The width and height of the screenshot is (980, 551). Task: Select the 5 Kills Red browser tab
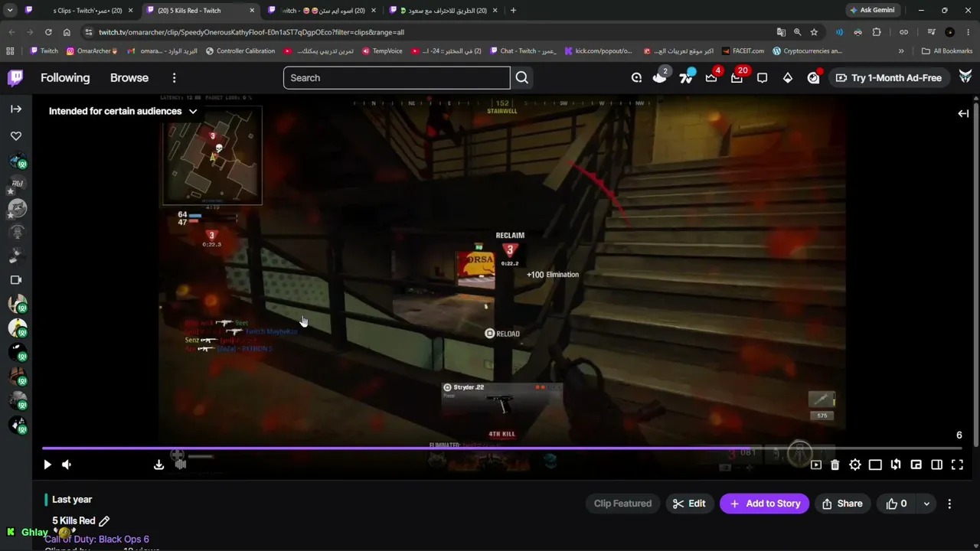pyautogui.click(x=199, y=11)
